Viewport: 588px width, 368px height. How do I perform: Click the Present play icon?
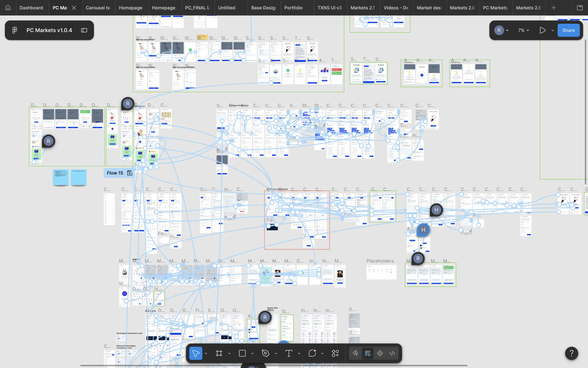(542, 30)
